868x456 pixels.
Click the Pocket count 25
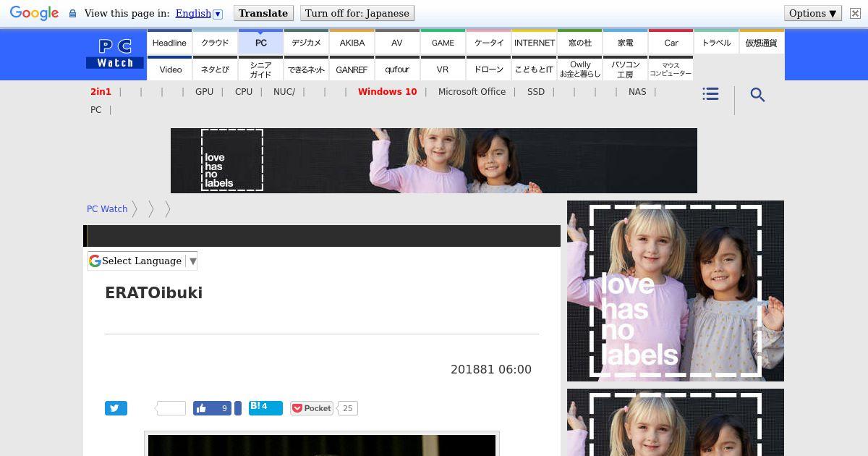348,408
